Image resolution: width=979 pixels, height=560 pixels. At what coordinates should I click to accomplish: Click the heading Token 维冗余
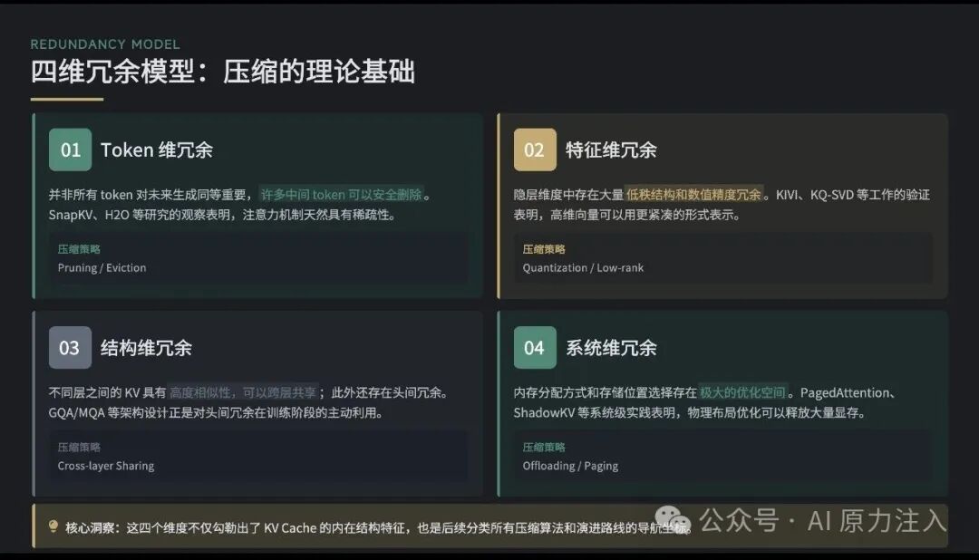(157, 150)
